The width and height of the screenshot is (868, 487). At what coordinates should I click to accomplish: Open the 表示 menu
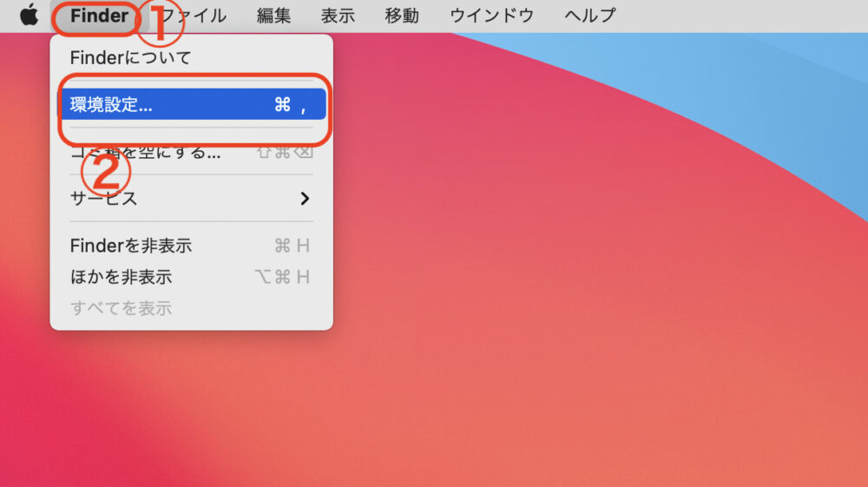[338, 16]
